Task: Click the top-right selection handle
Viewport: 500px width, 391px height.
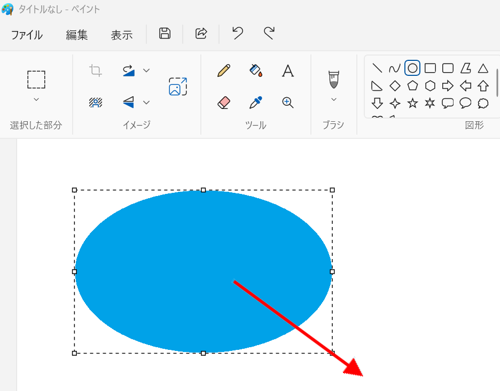Action: coord(332,190)
